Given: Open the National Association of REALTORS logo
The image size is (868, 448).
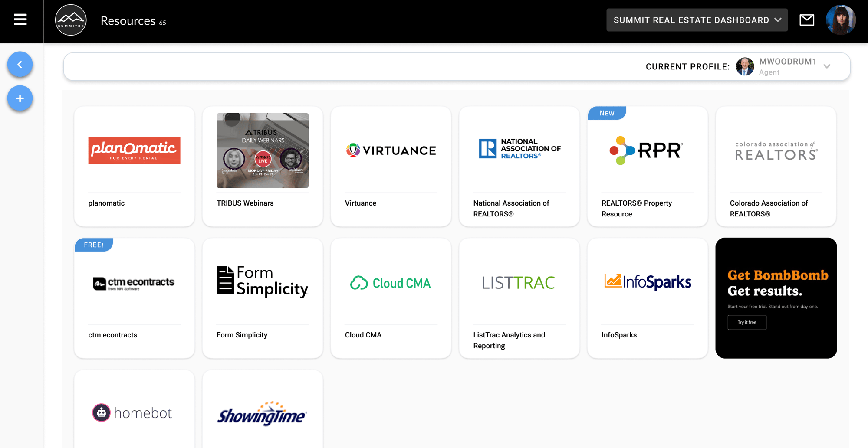Looking at the screenshot, I should click(x=519, y=149).
